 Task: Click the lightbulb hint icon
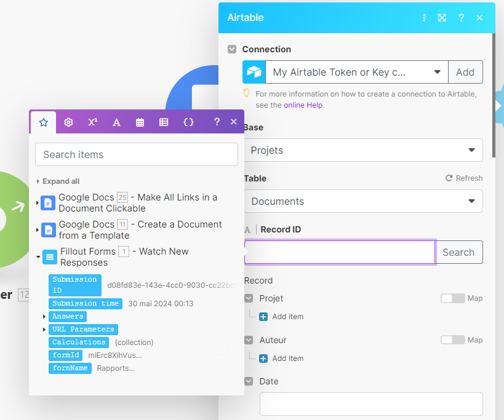pos(247,93)
